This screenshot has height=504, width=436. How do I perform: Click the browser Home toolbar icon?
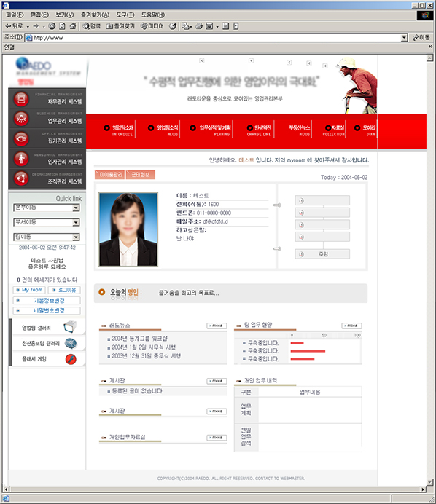73,26
